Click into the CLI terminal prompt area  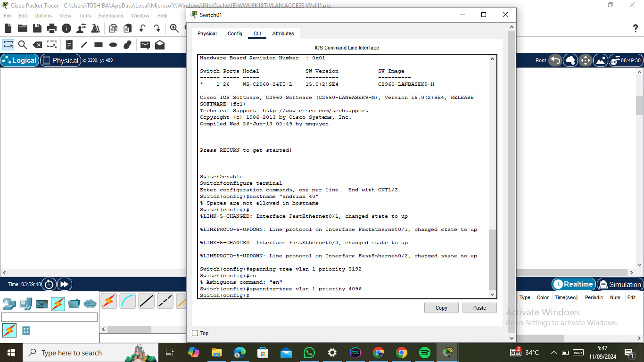tap(347, 177)
